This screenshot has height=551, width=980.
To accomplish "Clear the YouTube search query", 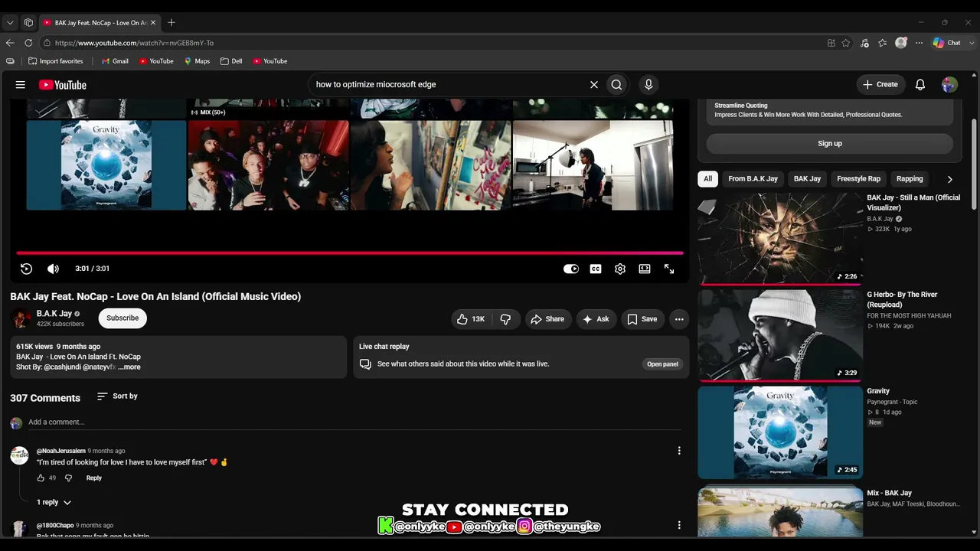I will pyautogui.click(x=593, y=85).
